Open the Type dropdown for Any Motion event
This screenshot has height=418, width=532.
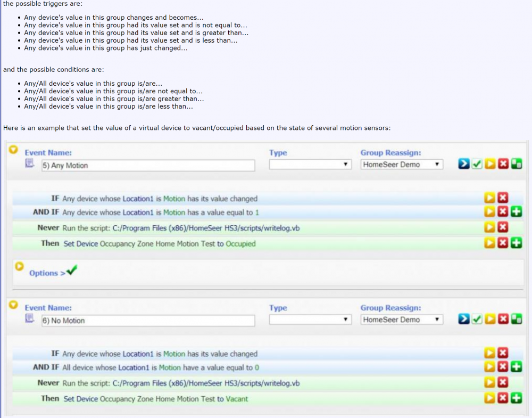[x=310, y=165]
